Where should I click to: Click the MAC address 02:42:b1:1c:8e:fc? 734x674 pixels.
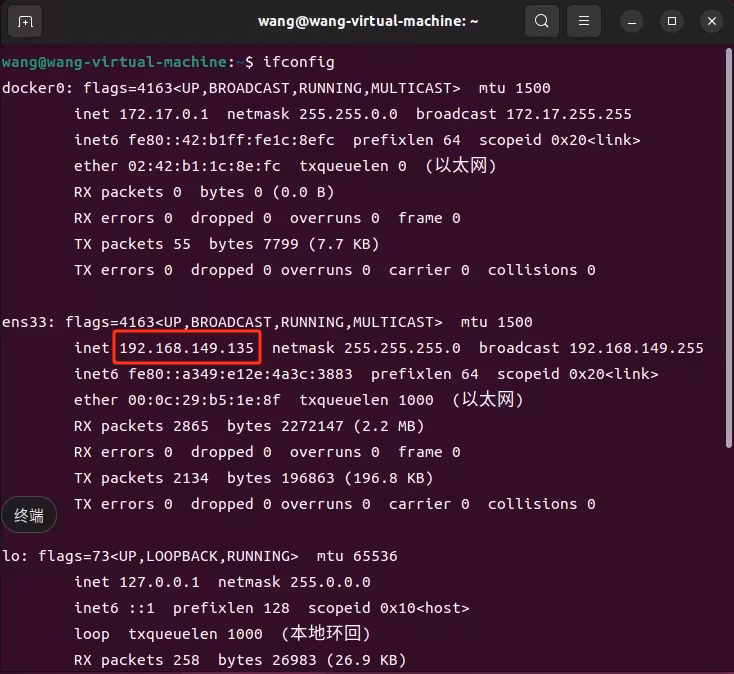point(204,166)
